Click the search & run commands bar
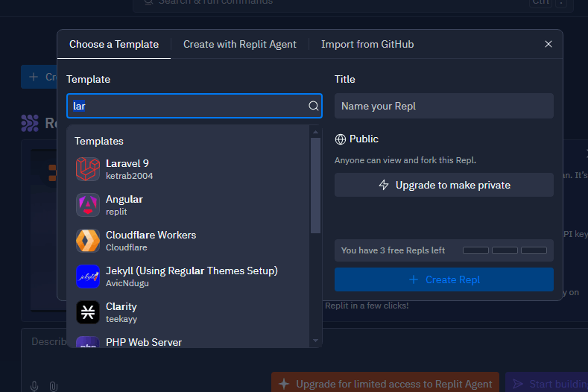588x392 pixels. (353, 4)
